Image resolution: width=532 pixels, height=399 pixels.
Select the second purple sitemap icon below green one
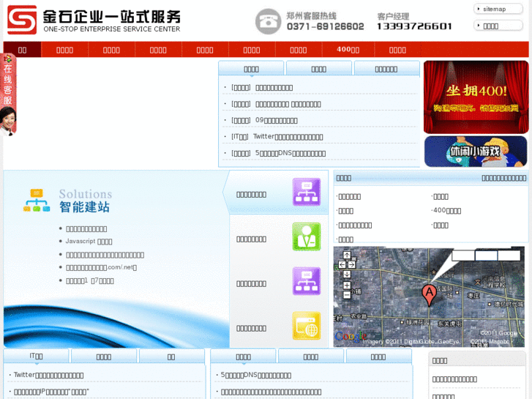[x=307, y=281]
